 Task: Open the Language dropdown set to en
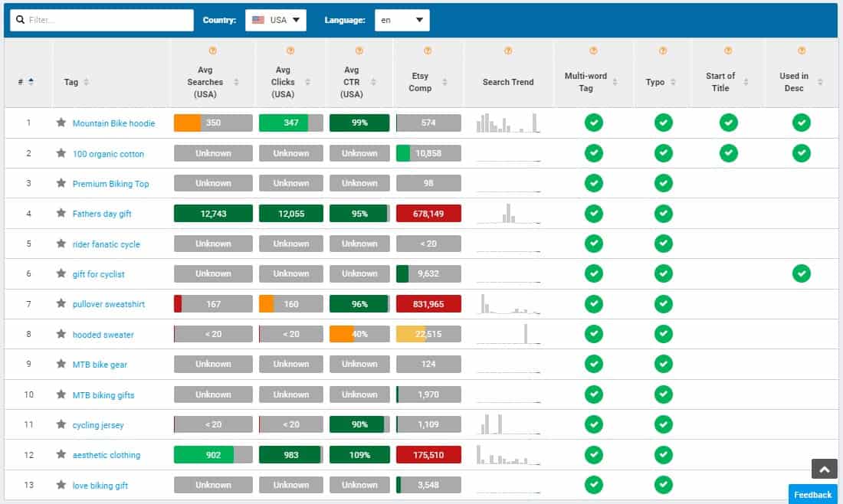point(402,21)
